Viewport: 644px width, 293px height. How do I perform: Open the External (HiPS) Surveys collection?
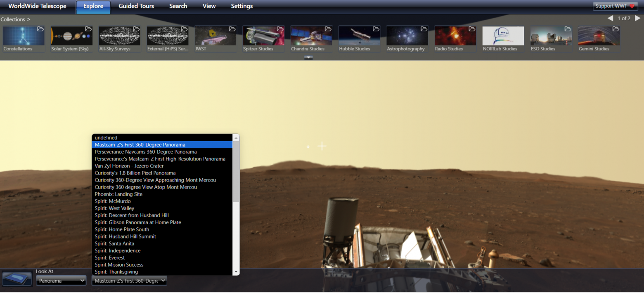click(x=167, y=39)
